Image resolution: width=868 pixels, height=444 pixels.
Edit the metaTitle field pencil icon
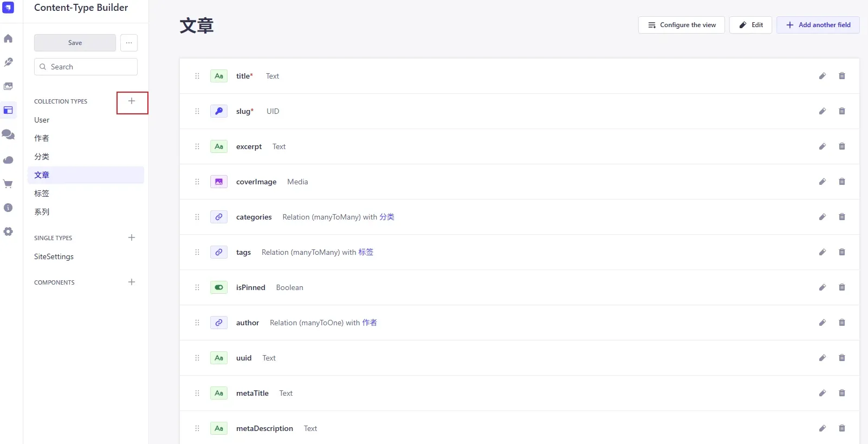pyautogui.click(x=822, y=393)
